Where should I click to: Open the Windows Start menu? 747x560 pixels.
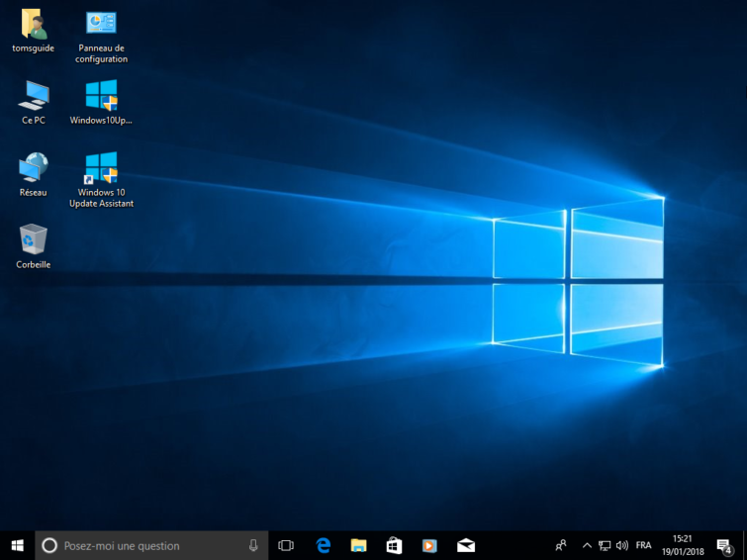click(x=18, y=545)
